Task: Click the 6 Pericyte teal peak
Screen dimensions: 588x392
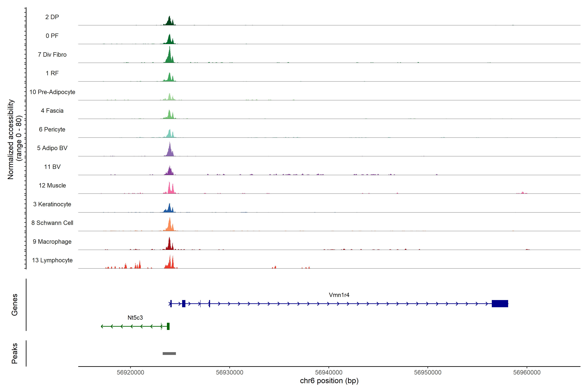Action: click(x=170, y=134)
